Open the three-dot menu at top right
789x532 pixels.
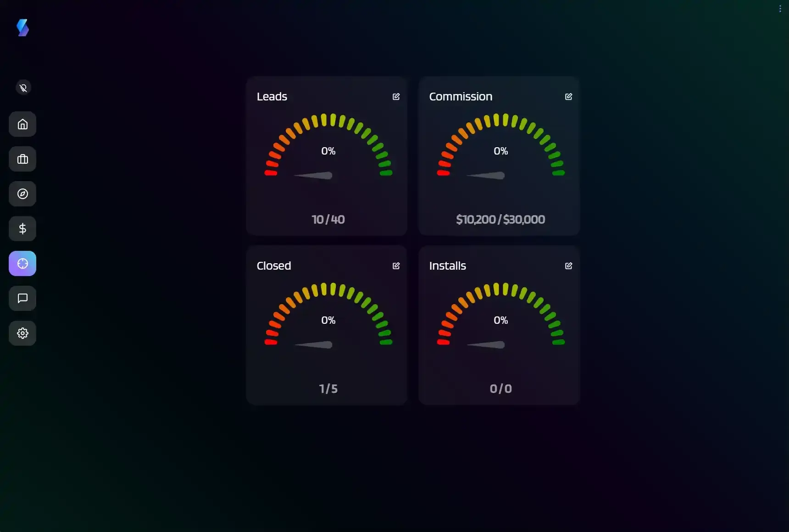[x=780, y=9]
